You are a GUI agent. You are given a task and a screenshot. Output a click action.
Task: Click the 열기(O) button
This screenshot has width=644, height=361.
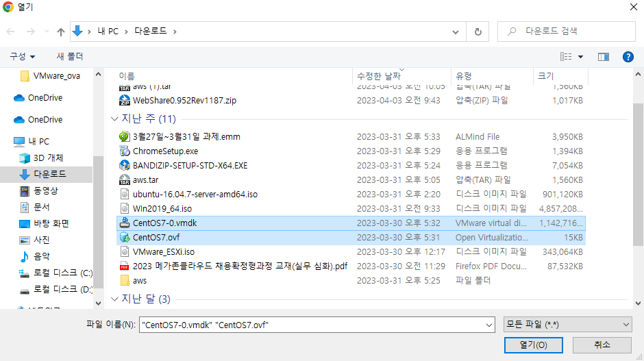[533, 345]
